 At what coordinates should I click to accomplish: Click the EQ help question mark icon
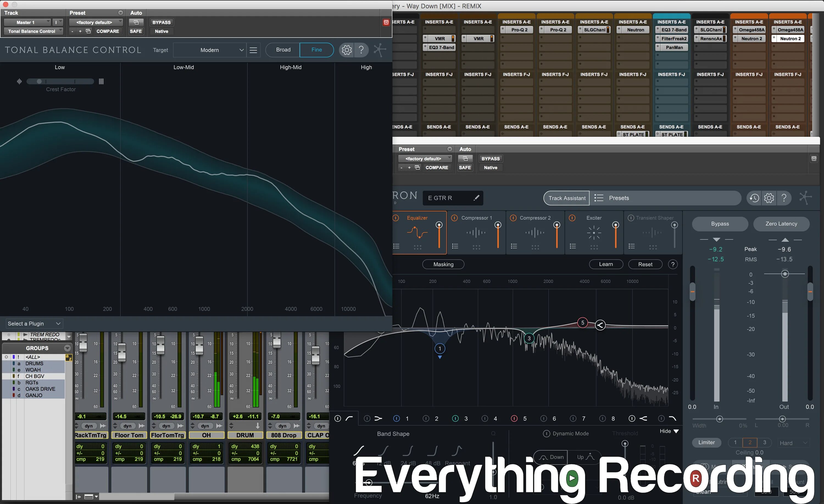coord(673,264)
